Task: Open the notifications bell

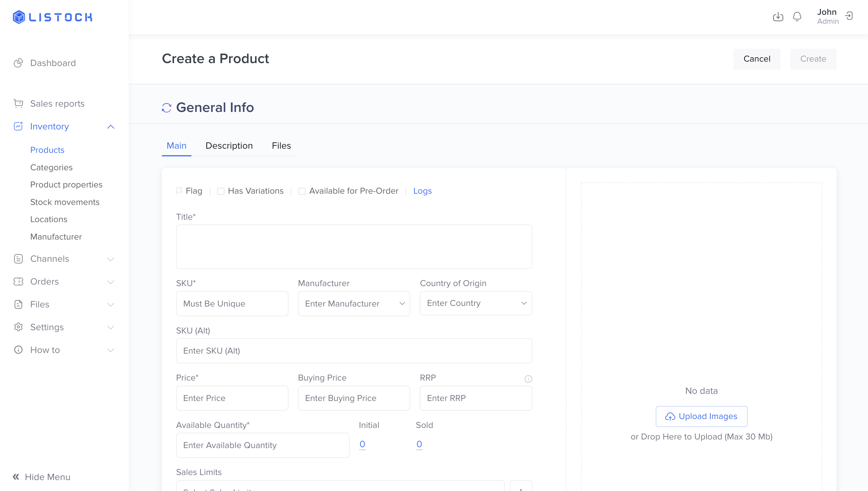Action: pyautogui.click(x=797, y=17)
